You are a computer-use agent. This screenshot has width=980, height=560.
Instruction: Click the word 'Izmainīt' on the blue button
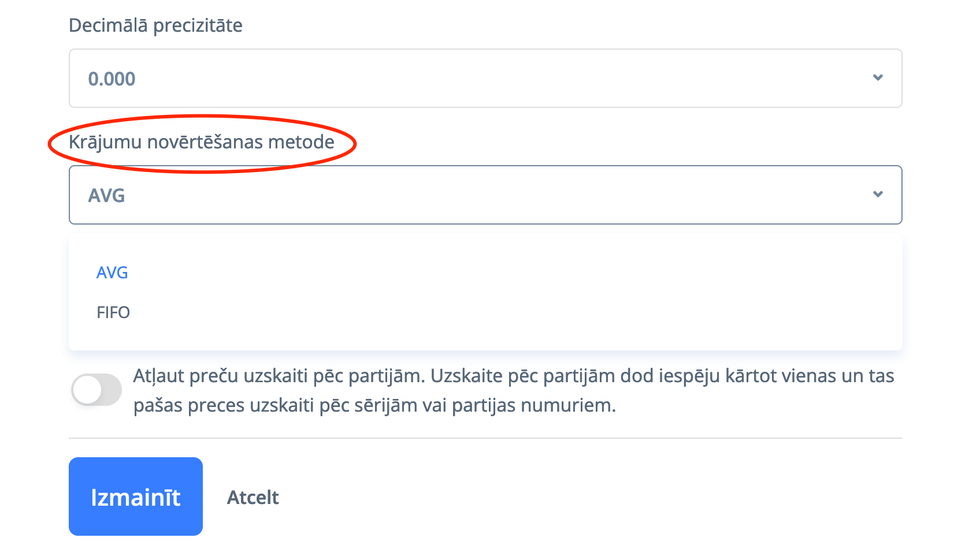[136, 498]
